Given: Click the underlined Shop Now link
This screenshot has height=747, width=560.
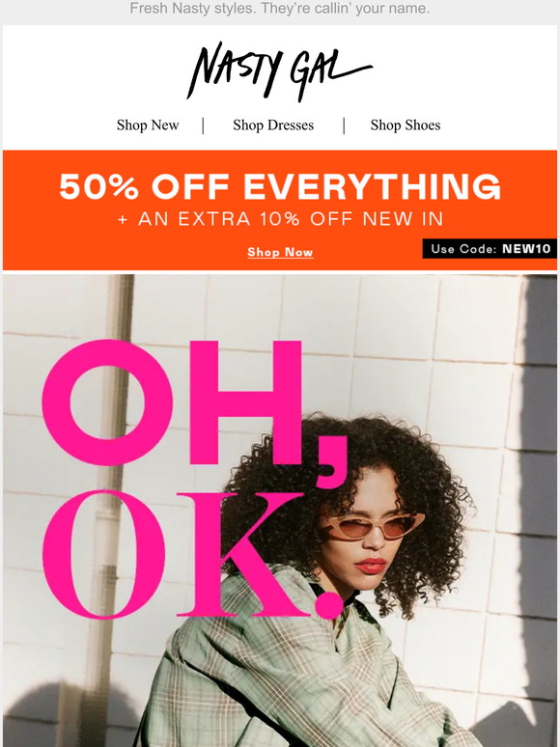Looking at the screenshot, I should point(280,252).
